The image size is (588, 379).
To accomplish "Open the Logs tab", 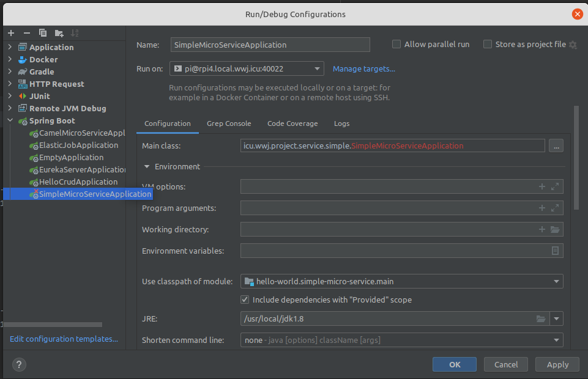I will [x=341, y=123].
